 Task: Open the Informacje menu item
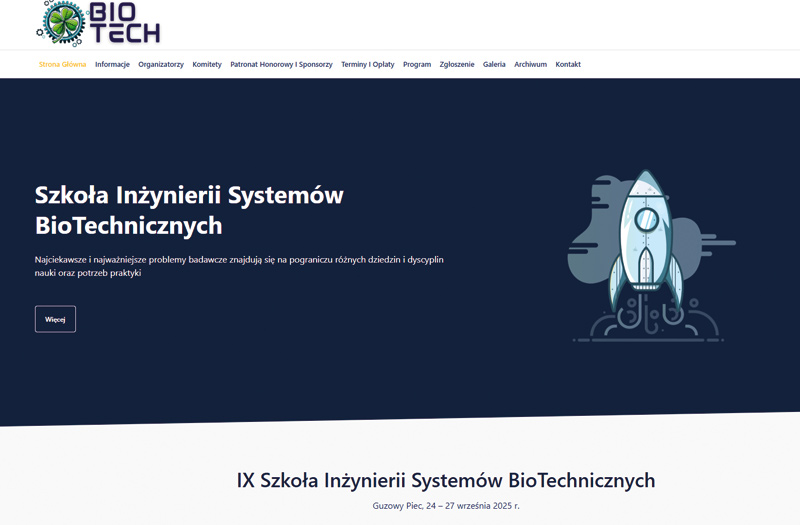(112, 64)
